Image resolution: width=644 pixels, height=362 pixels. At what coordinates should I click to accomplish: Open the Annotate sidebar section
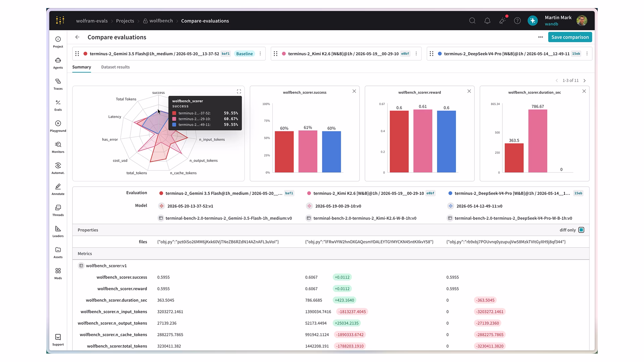click(58, 189)
